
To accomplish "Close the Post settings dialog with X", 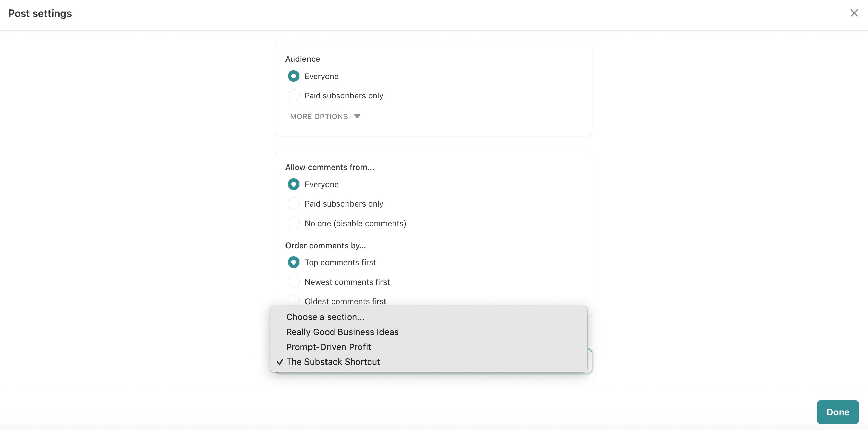I will coord(854,13).
